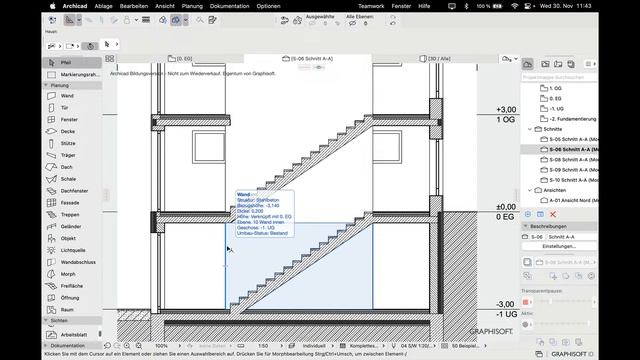Select the Öffnung opening tool
Image resolution: width=640 pixels, height=360 pixels.
72,298
